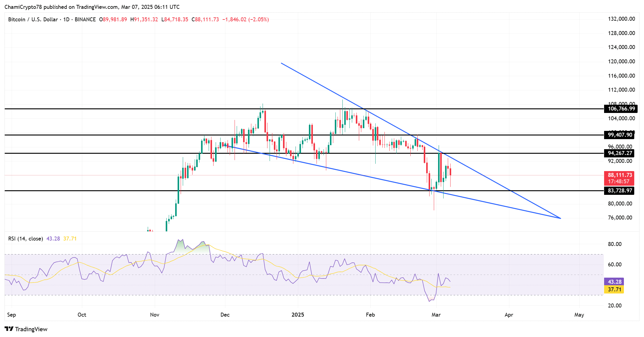Click the Bitcoin / U.S. Dollar symbol title
The height and width of the screenshot is (337, 644).
point(33,19)
